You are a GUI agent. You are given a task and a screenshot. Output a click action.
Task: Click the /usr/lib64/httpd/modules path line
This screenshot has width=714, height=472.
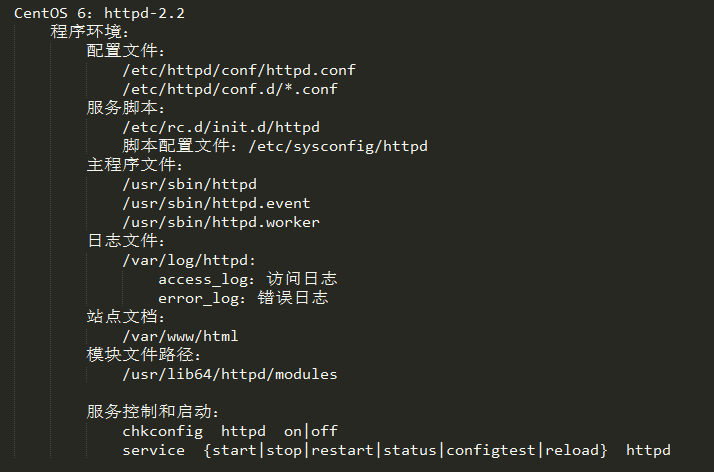(230, 374)
